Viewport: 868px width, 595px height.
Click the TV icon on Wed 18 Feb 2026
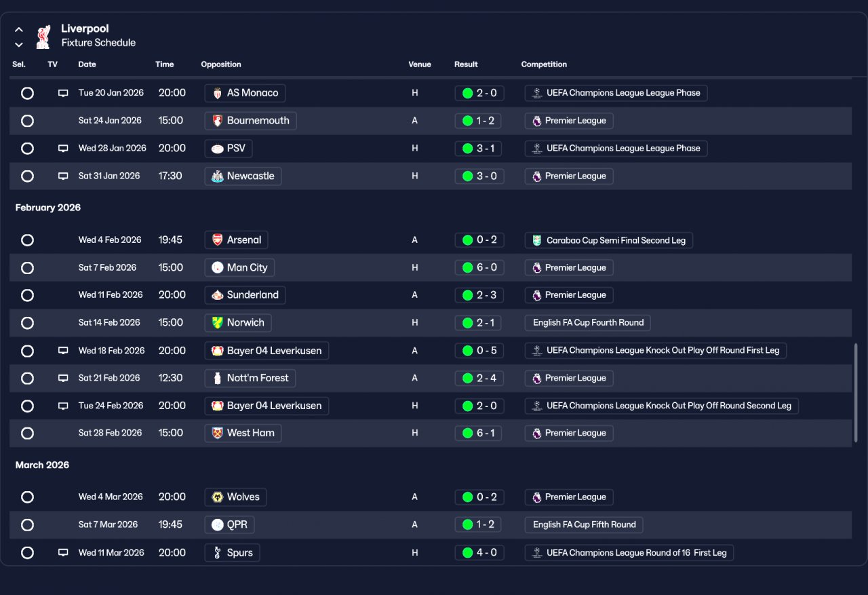(63, 351)
